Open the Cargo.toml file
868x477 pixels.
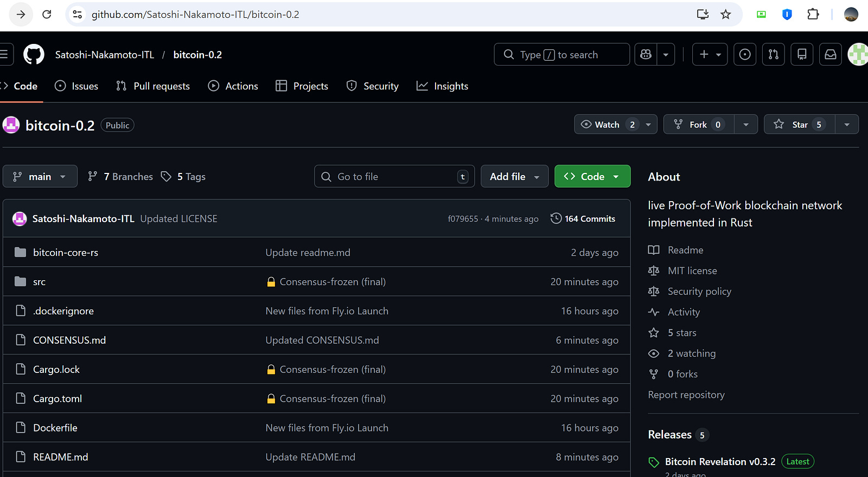tap(58, 399)
